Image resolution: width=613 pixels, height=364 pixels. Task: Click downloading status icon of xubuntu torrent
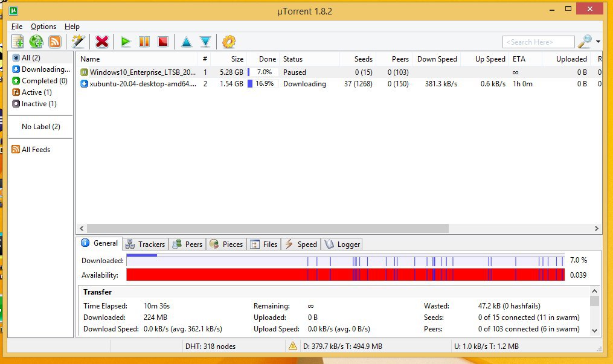point(84,83)
